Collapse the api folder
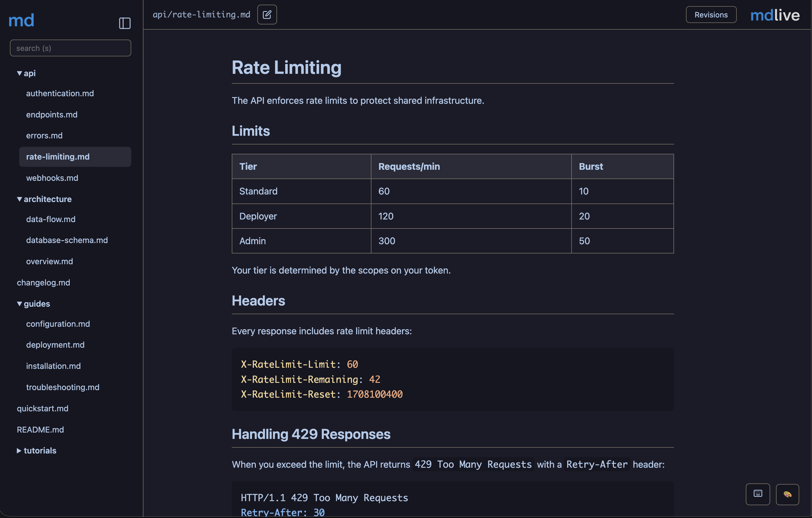Screen dimensions: 812x518 coord(26,73)
